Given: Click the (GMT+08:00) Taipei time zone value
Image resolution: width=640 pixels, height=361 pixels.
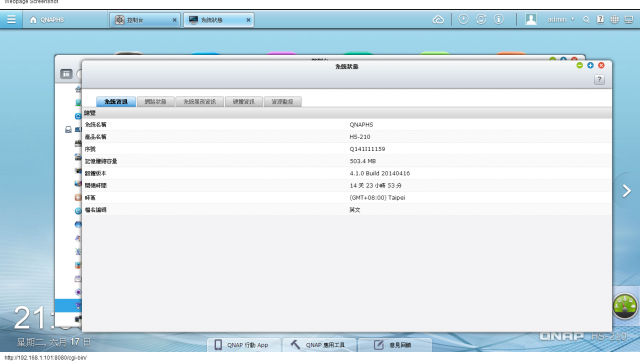Looking at the screenshot, I should point(377,198).
